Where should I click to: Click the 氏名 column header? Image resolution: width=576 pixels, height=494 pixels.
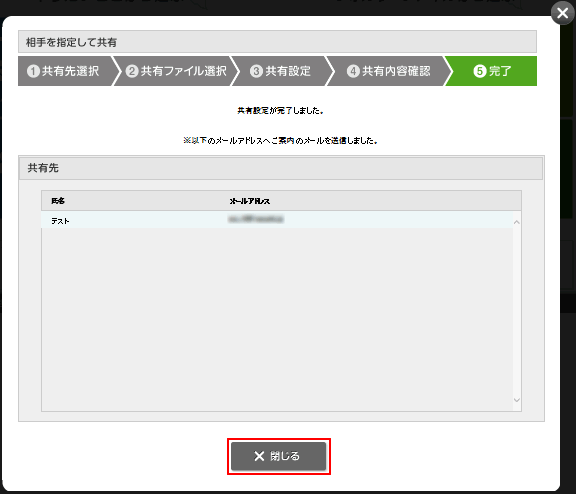coord(58,201)
